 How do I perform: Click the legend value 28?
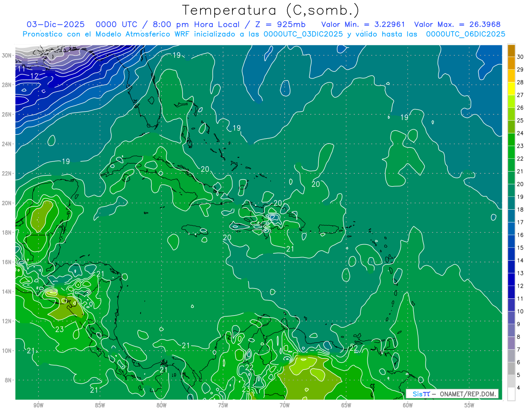coord(520,82)
